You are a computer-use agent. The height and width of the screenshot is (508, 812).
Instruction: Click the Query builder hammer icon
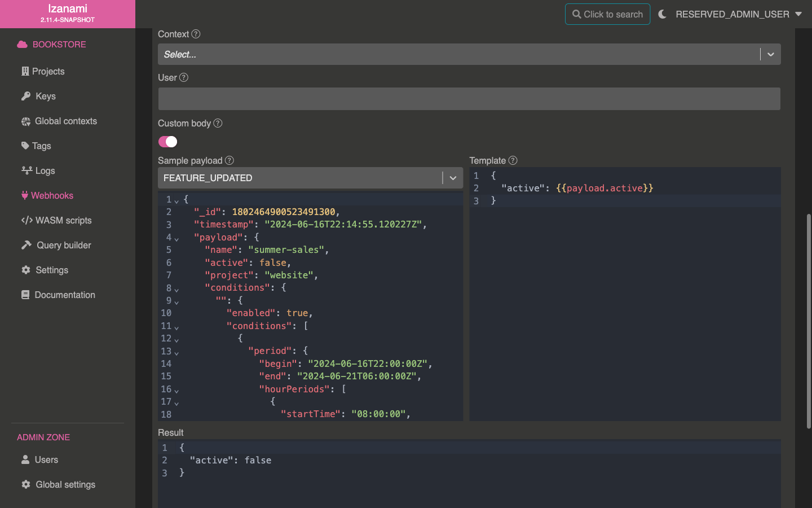coord(26,245)
